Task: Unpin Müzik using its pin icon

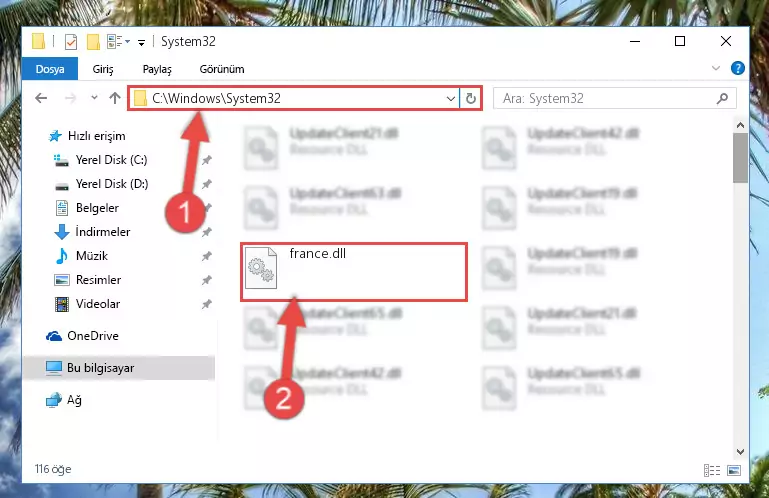Action: point(206,256)
